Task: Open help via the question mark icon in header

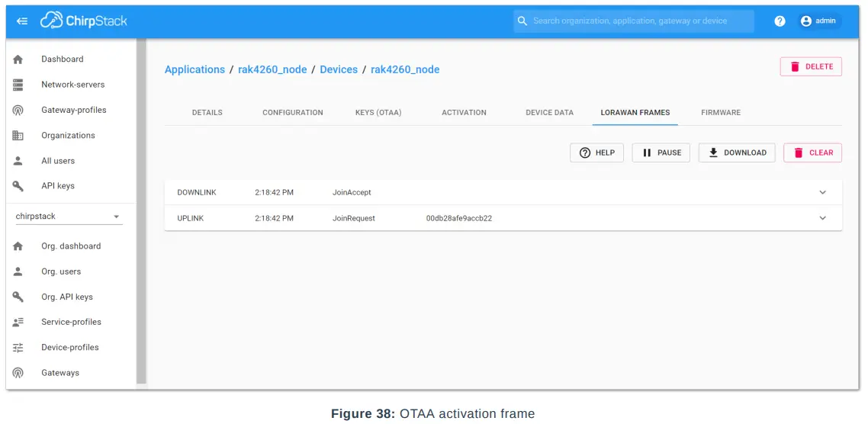Action: click(x=780, y=21)
